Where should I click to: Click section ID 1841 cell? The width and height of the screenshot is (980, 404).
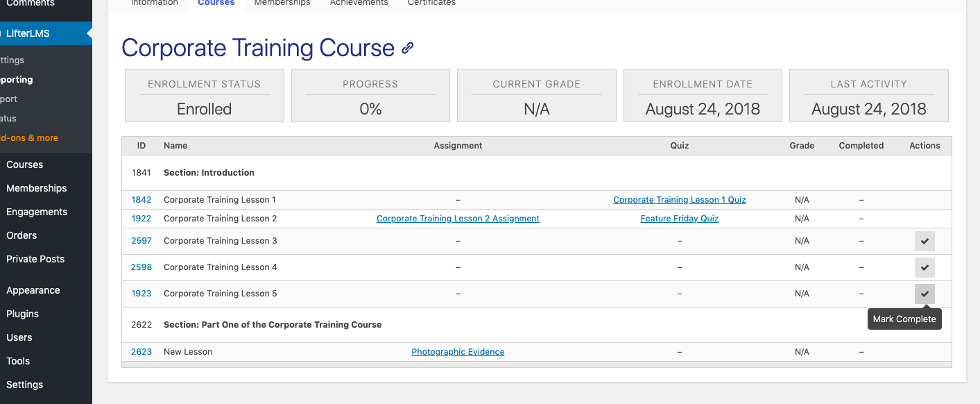(x=141, y=173)
